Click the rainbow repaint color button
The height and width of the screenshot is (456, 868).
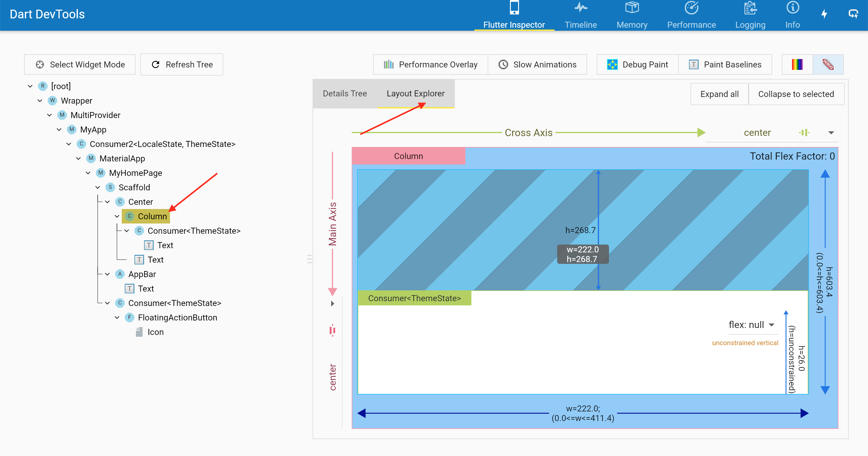pos(797,64)
